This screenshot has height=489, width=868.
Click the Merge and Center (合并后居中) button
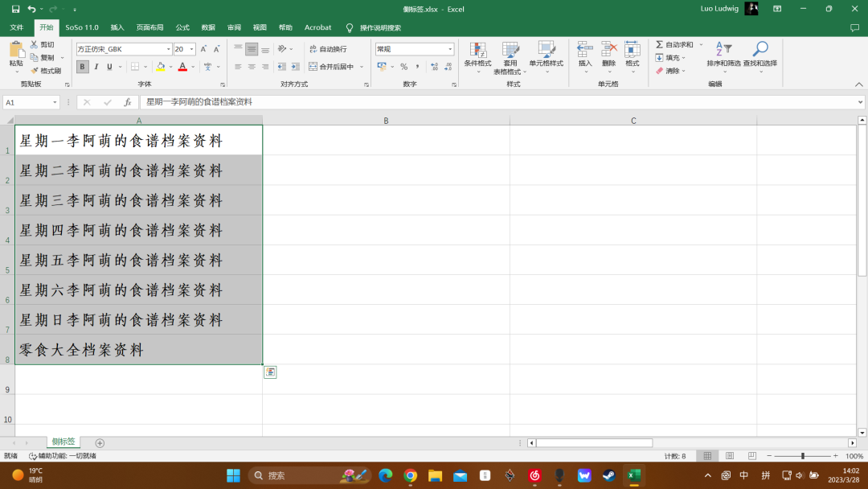332,67
